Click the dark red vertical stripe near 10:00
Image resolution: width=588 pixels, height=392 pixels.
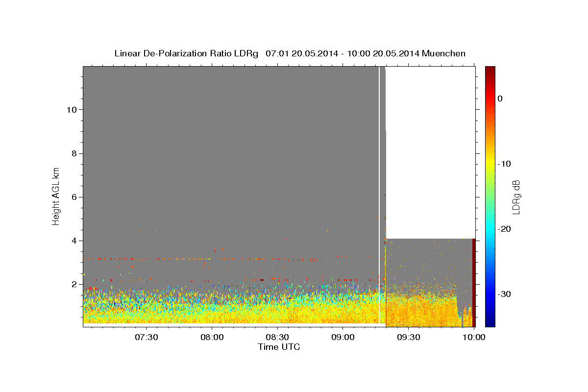click(x=473, y=283)
